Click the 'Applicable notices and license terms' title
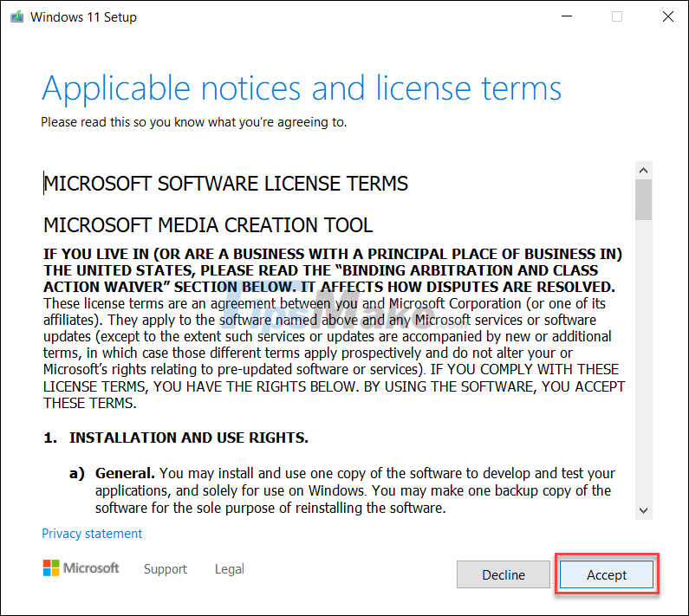 tap(302, 88)
